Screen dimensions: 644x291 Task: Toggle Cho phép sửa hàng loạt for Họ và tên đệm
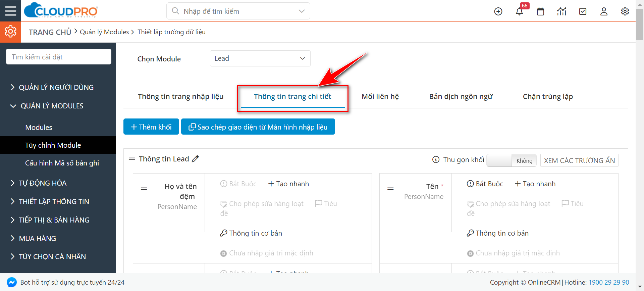pyautogui.click(x=262, y=204)
